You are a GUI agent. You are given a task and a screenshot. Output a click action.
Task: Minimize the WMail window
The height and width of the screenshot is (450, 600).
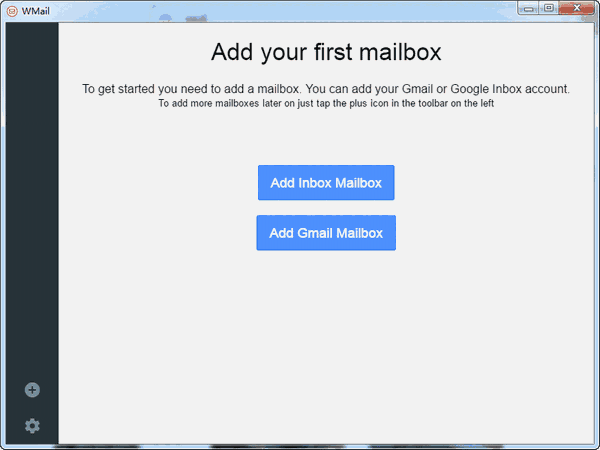tap(528, 8)
